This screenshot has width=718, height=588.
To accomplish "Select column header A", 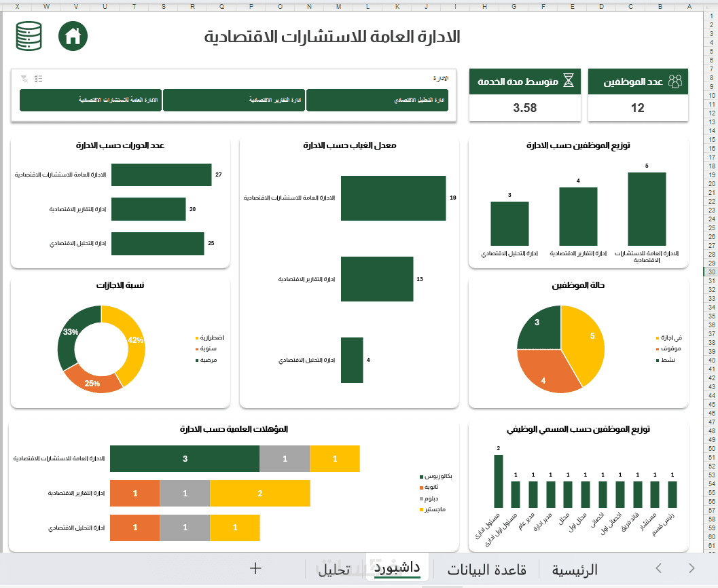I will coord(689,6).
